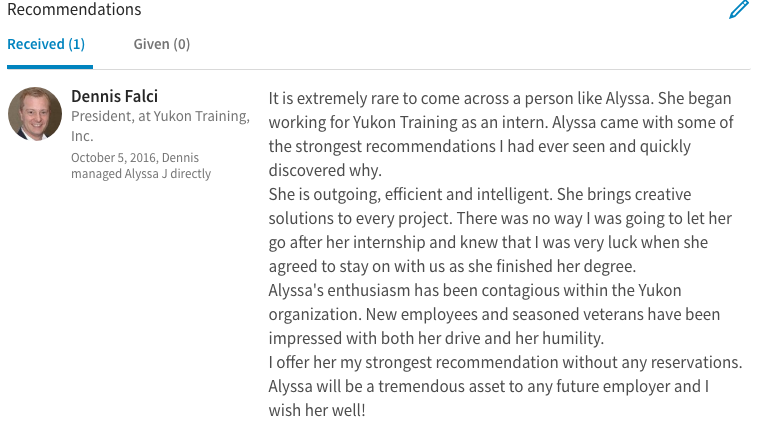The width and height of the screenshot is (760, 439).
Task: Click the 'managed Alyssa J directly' text
Action: [141, 173]
